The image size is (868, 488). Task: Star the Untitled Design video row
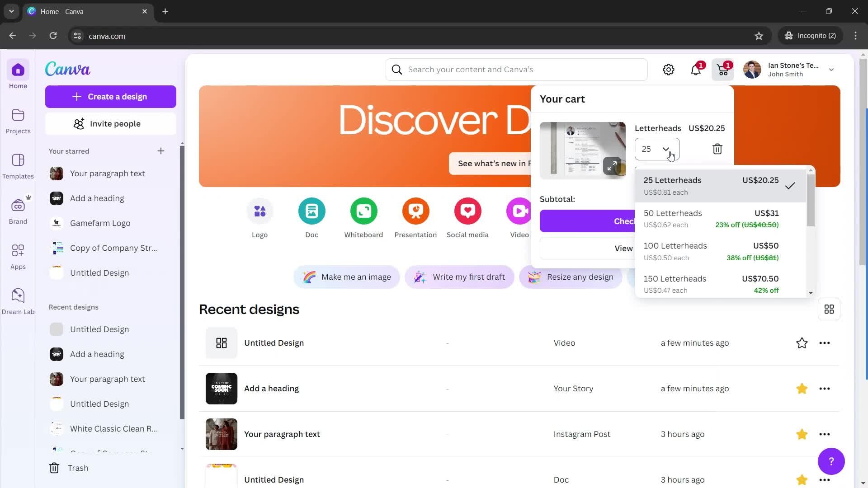(x=802, y=343)
